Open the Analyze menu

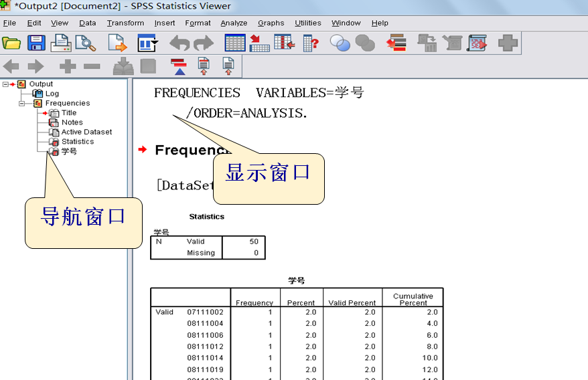point(234,23)
